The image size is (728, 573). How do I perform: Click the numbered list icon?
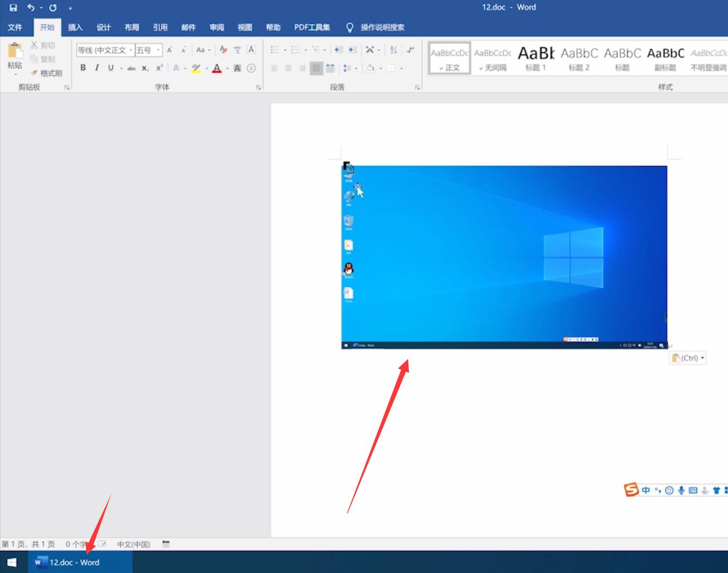[x=295, y=50]
